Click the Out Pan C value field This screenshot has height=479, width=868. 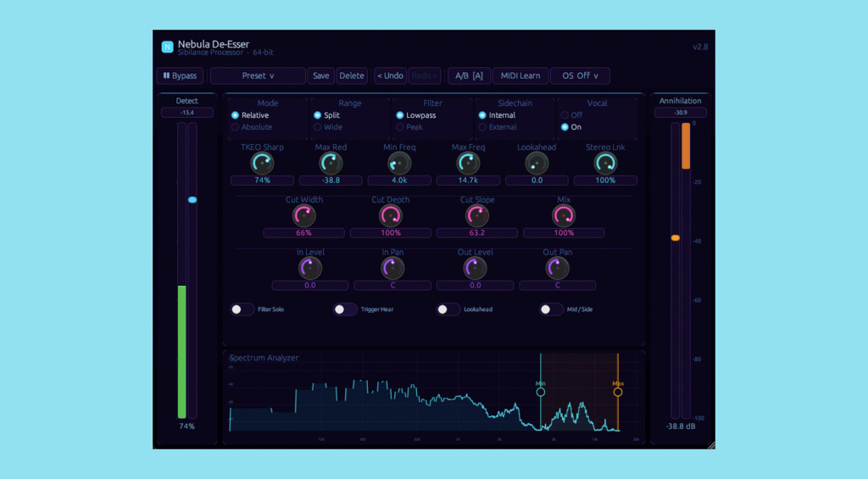point(558,286)
